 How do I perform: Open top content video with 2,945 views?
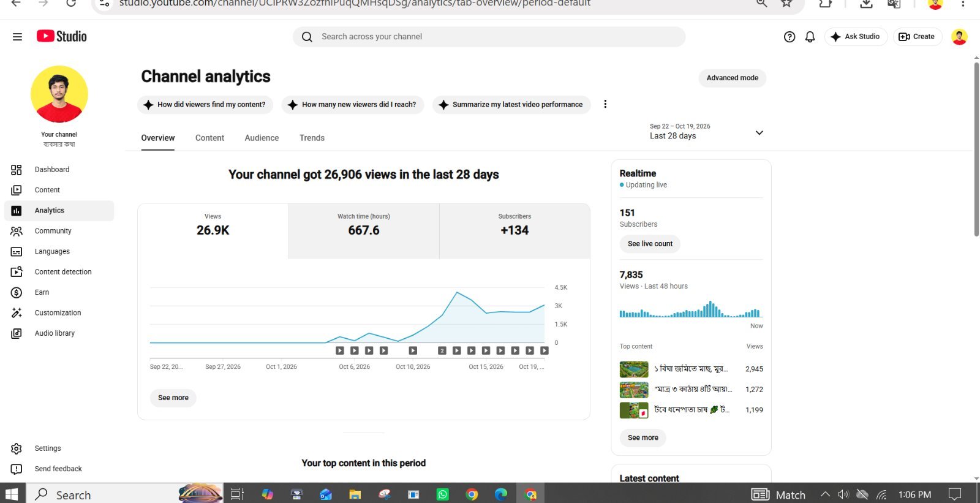point(691,369)
